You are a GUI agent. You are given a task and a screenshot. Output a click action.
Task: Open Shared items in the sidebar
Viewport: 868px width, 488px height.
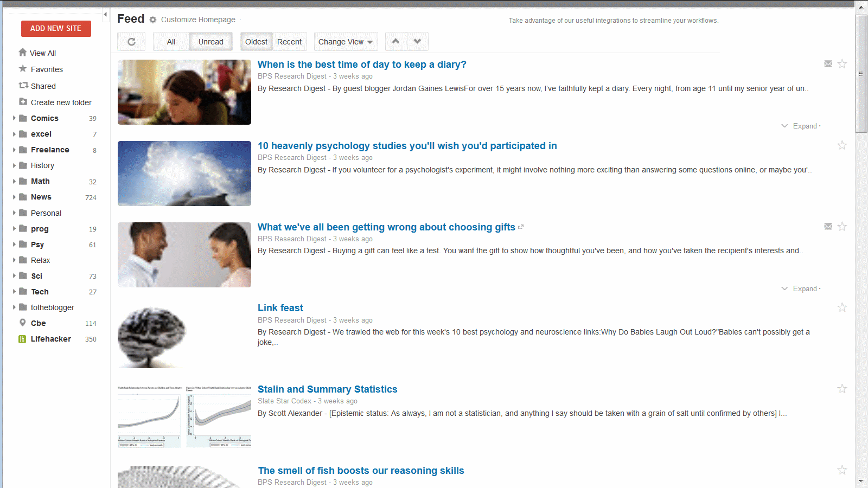click(x=43, y=86)
